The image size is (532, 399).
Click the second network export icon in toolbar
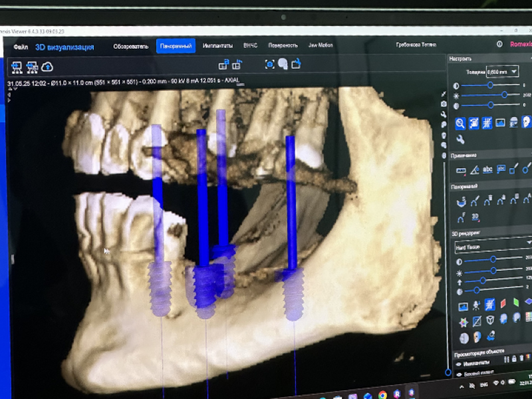32,67
